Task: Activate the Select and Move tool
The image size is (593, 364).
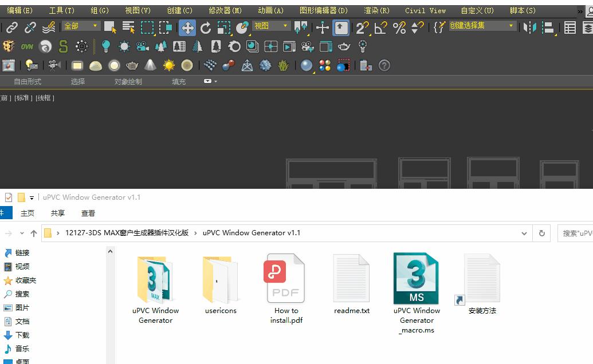Action: pyautogui.click(x=187, y=25)
